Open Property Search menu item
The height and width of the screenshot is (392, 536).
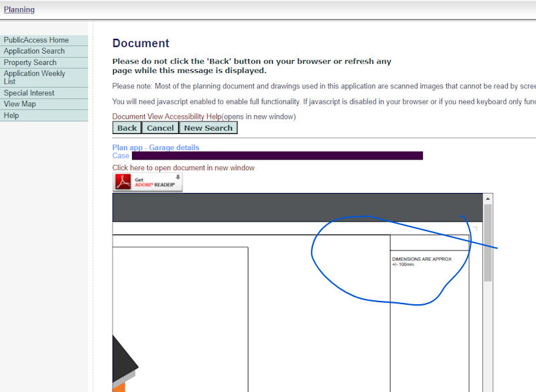pyautogui.click(x=30, y=62)
